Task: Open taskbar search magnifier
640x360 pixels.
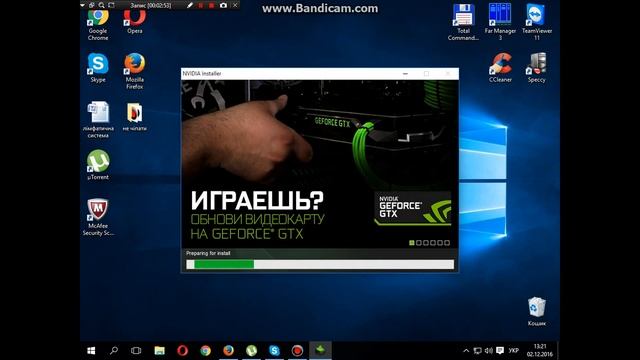Action: (x=114, y=351)
